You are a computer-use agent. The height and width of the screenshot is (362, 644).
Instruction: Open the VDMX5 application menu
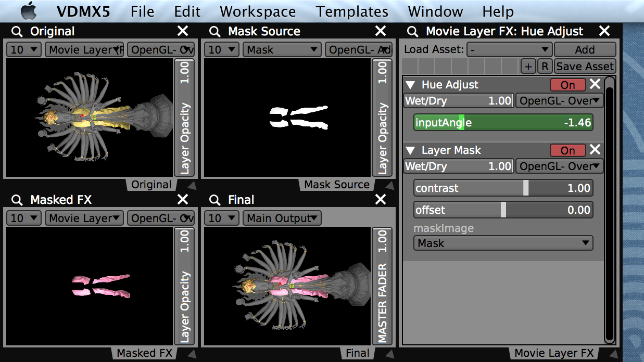coord(83,11)
